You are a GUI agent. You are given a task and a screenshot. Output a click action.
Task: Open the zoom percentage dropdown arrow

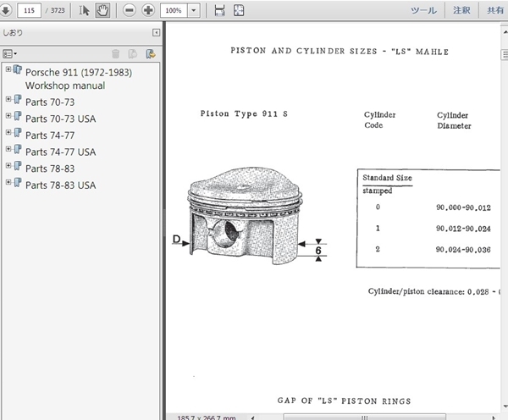pyautogui.click(x=194, y=10)
